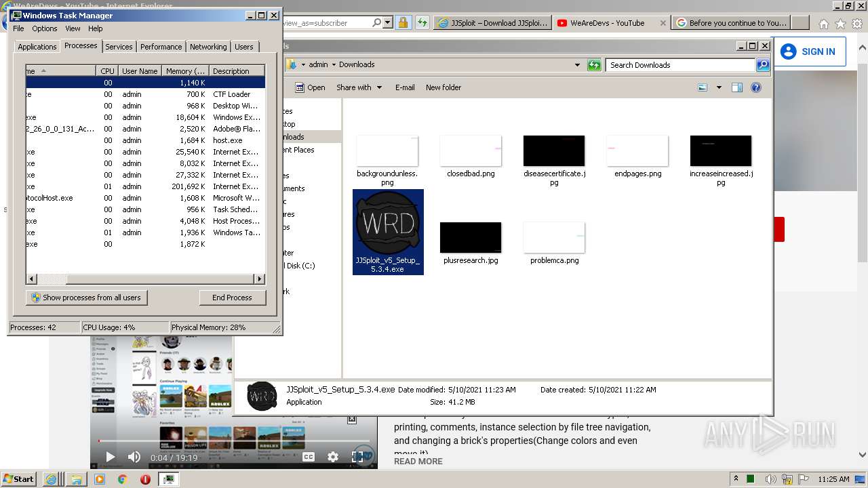Select the increaseincreased.jpg file
868x488 pixels.
pyautogui.click(x=721, y=161)
